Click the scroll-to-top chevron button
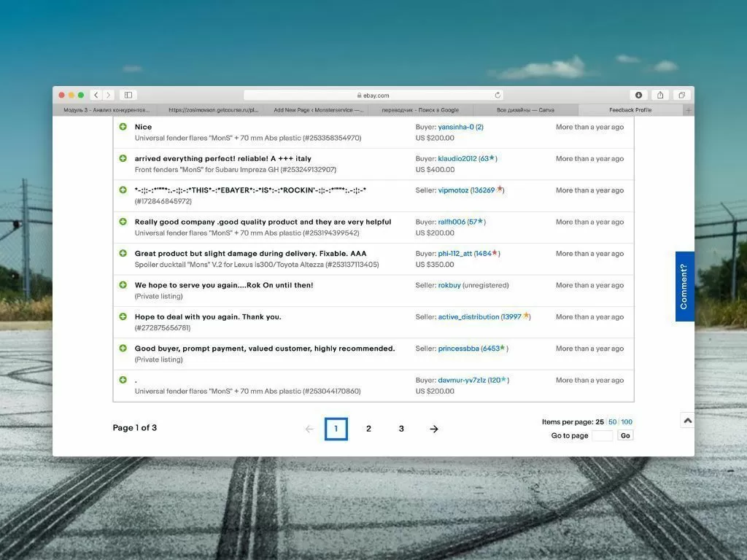 tap(687, 421)
